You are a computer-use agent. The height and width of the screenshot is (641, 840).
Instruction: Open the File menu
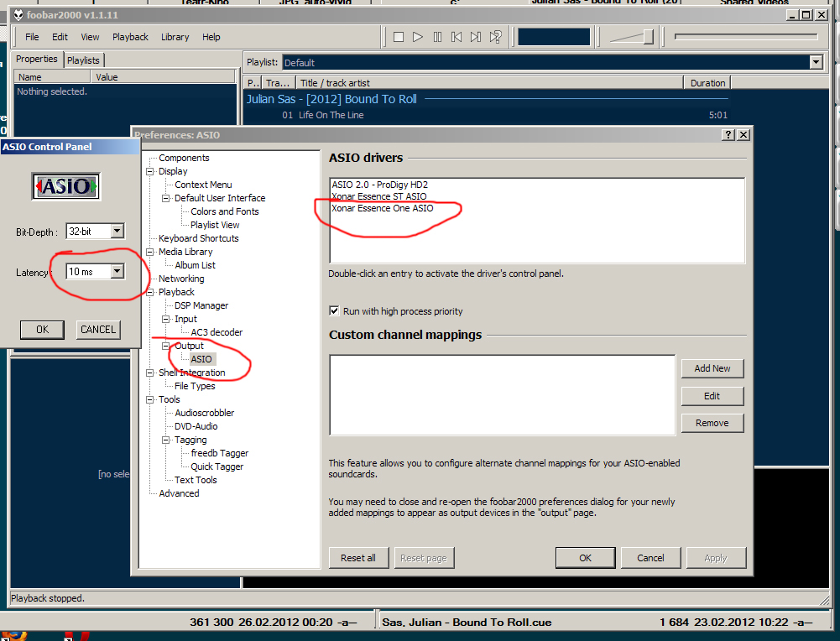32,37
